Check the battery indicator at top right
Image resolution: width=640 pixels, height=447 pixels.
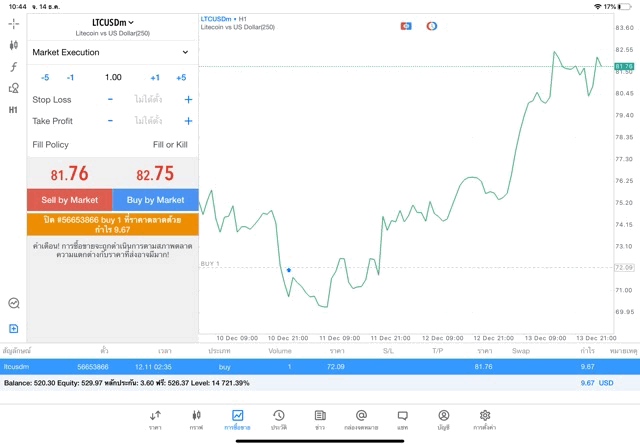(x=624, y=7)
